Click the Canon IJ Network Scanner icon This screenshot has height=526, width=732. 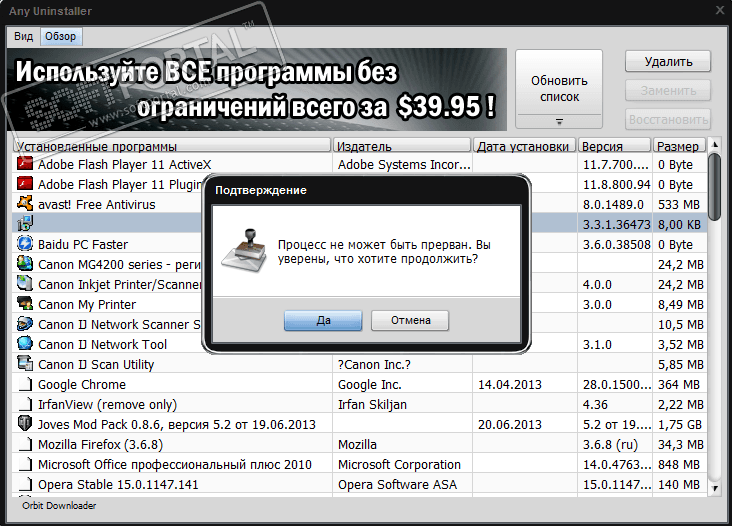[25, 324]
